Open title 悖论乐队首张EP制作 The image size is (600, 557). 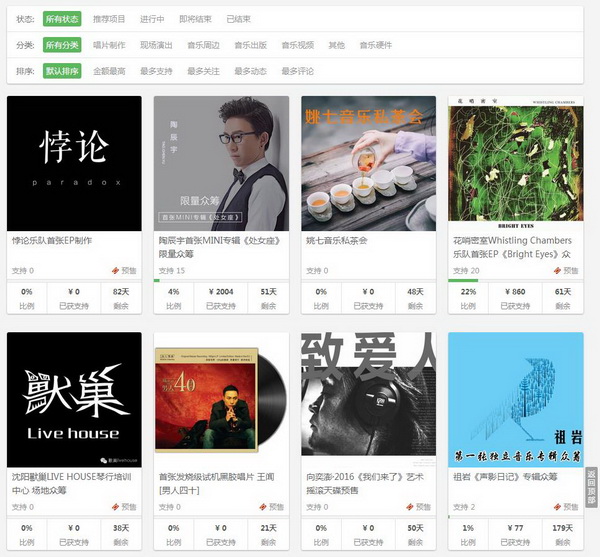(x=52, y=240)
